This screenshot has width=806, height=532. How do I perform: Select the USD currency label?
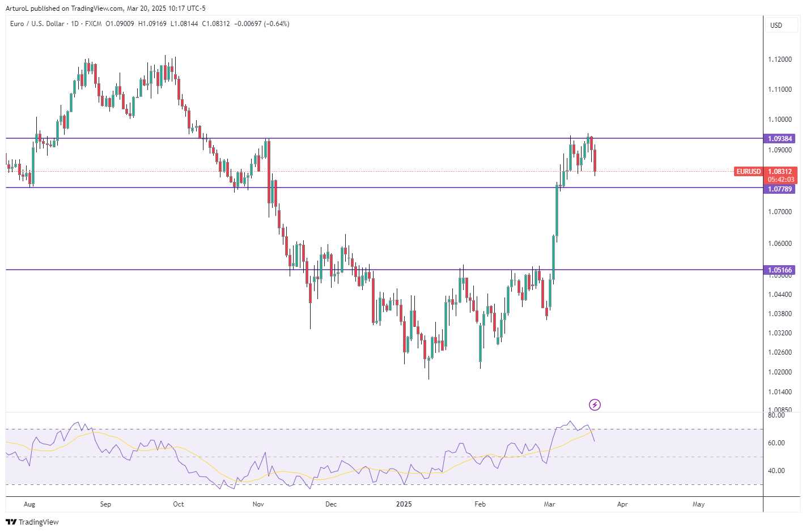pos(776,25)
